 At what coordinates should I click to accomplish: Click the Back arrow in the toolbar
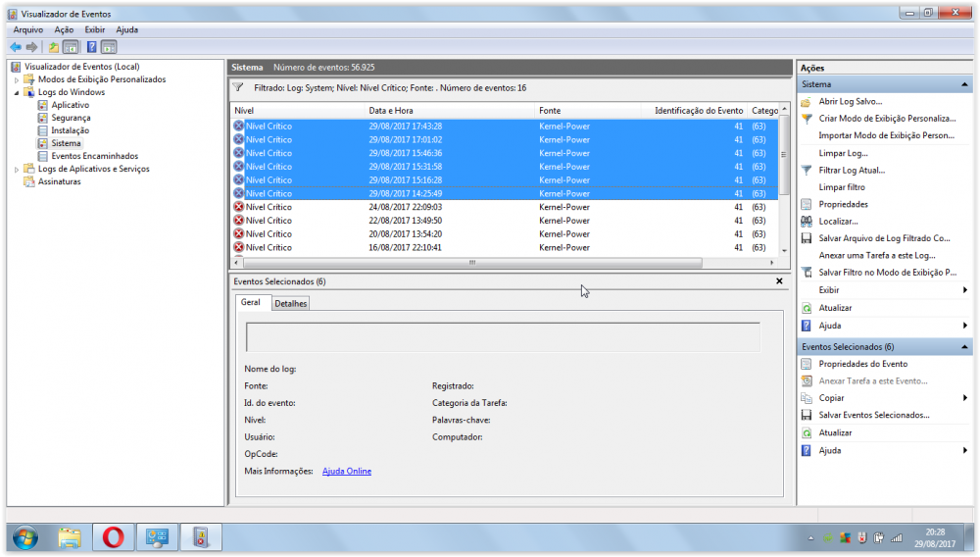click(x=16, y=47)
